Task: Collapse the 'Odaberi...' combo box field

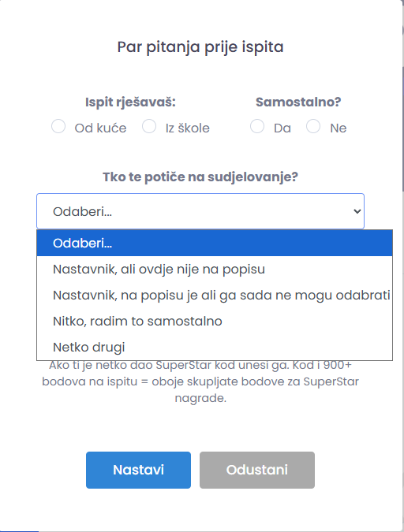Action: 200,211
